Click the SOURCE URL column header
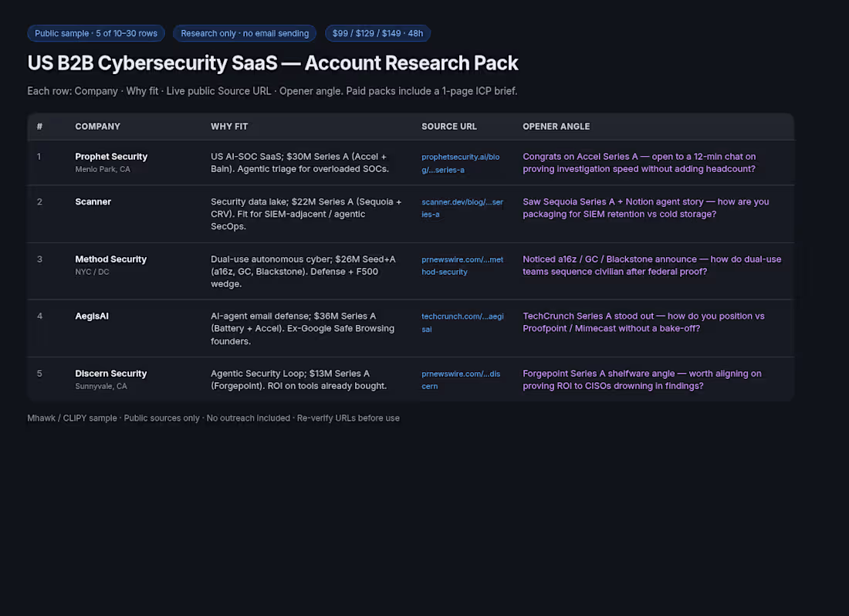The image size is (849, 616). tap(449, 126)
